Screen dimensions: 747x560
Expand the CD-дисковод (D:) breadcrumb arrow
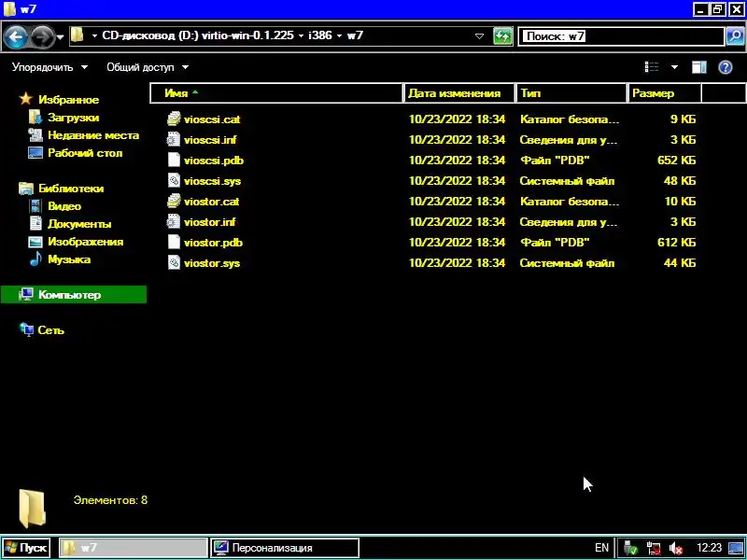(94, 35)
